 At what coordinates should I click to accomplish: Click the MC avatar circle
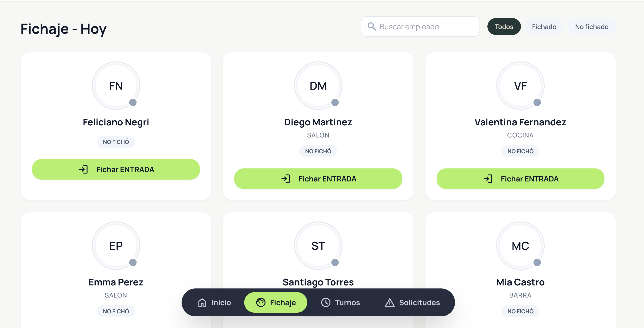pos(520,246)
